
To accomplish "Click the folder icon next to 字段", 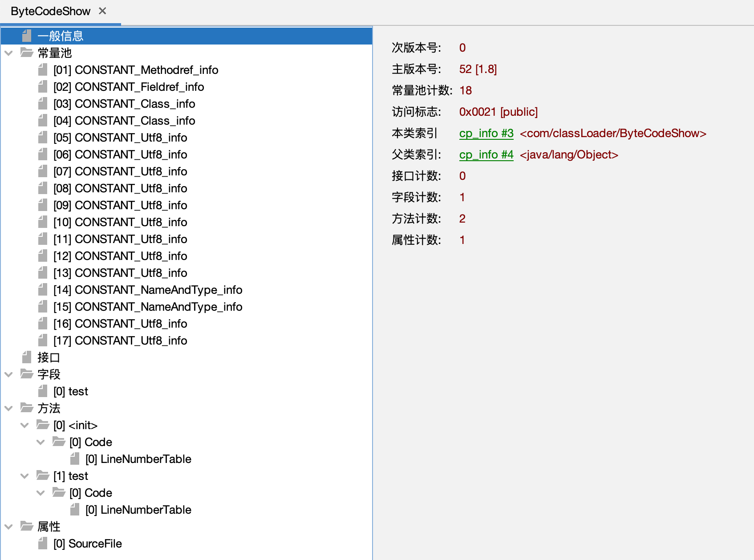I will click(27, 374).
